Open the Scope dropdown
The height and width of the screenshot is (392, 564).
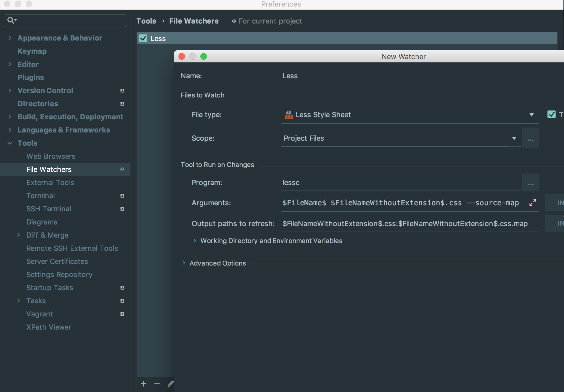(514, 138)
